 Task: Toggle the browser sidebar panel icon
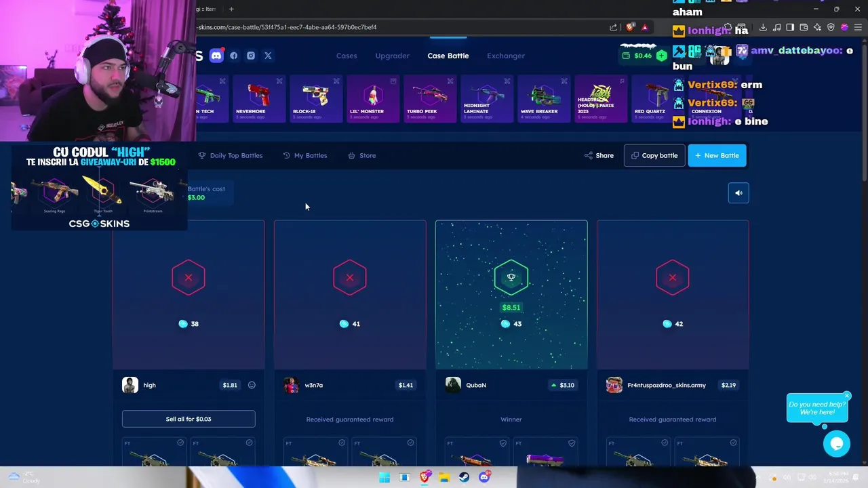tap(790, 27)
